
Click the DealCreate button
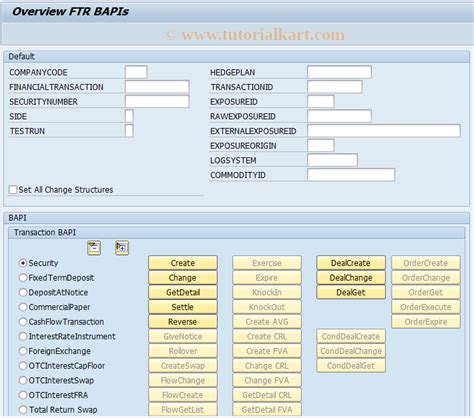coord(351,263)
